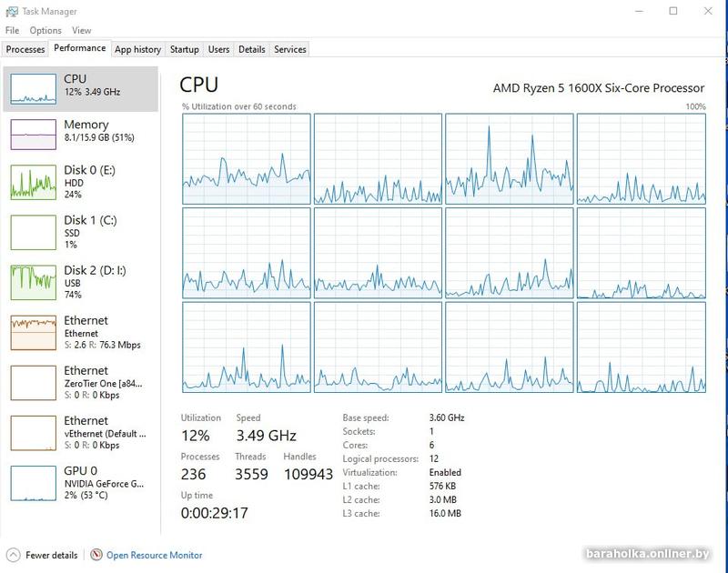Select the Memory graph thumbnail

33,134
